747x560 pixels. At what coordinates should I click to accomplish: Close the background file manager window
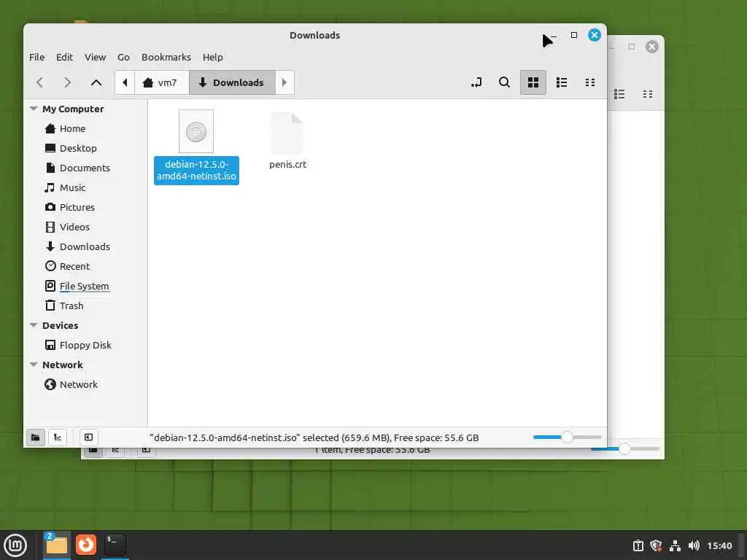coord(651,47)
